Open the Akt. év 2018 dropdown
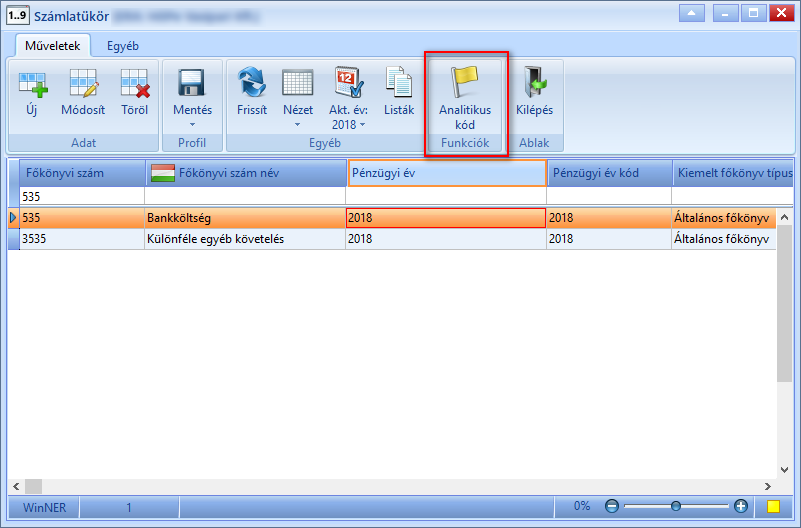This screenshot has width=801, height=528. (348, 117)
